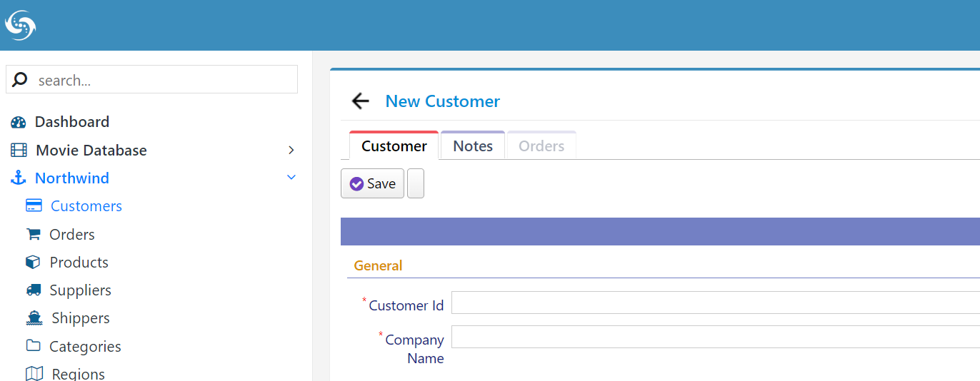
Task: Open the Customers link in the sidebar
Action: (x=86, y=206)
